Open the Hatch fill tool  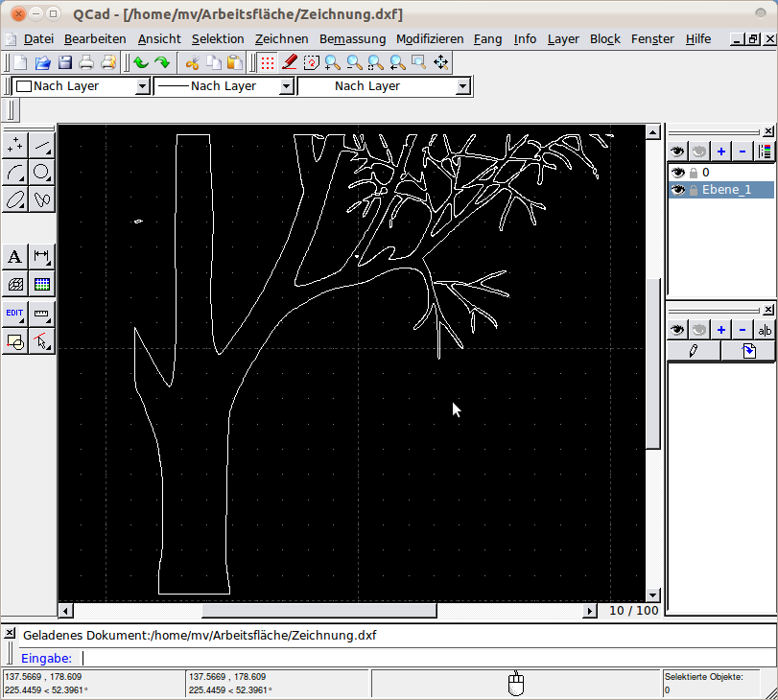(15, 284)
